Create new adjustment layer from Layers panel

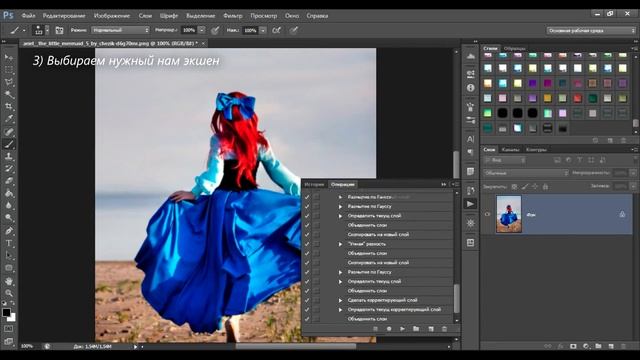[x=586, y=346]
